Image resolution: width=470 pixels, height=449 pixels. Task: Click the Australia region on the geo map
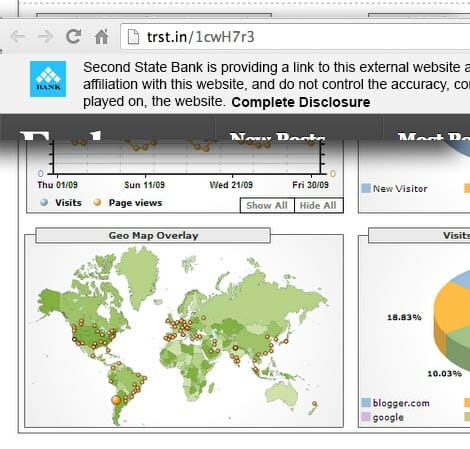click(x=282, y=395)
